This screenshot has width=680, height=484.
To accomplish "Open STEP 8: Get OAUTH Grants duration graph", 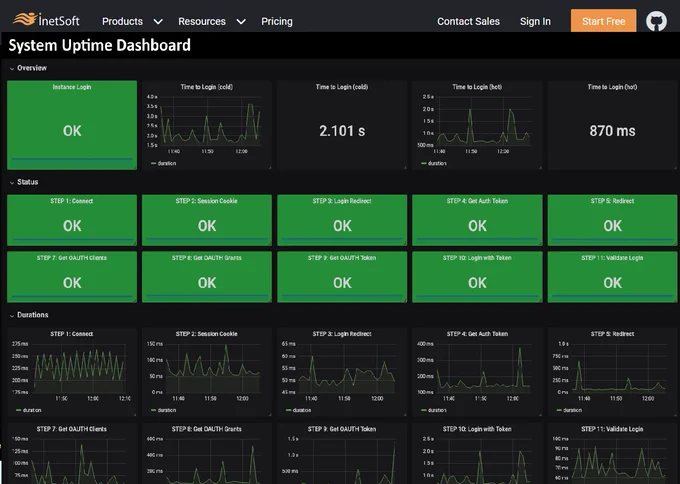I will 207,454.
